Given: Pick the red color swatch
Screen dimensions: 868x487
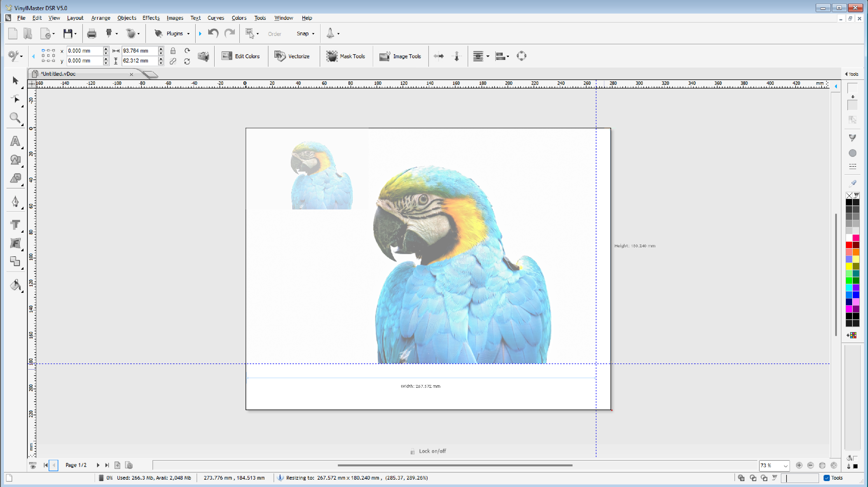Looking at the screenshot, I should [x=849, y=245].
